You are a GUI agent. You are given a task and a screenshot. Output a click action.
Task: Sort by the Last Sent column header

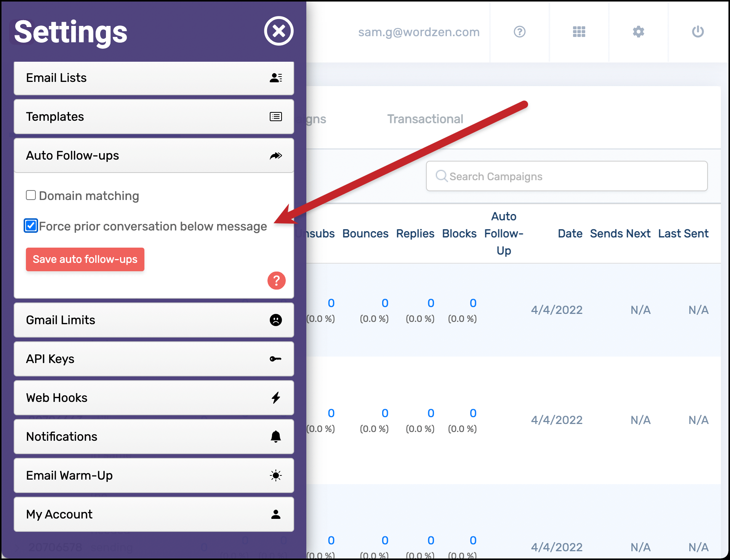pyautogui.click(x=684, y=234)
